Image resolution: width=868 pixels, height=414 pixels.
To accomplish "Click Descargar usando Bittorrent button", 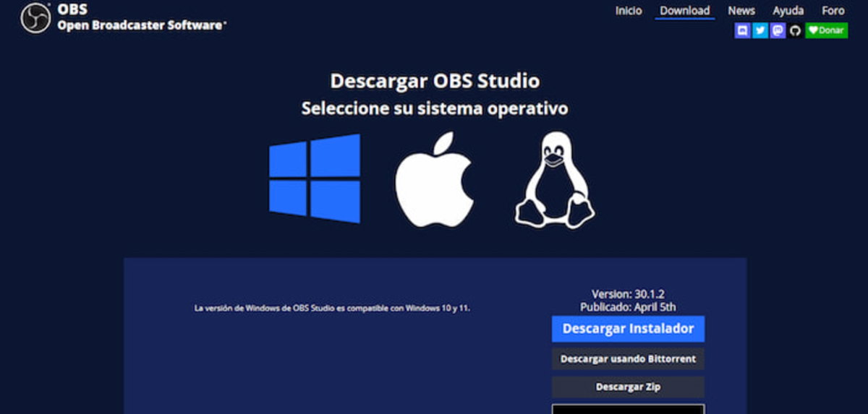I will [628, 359].
